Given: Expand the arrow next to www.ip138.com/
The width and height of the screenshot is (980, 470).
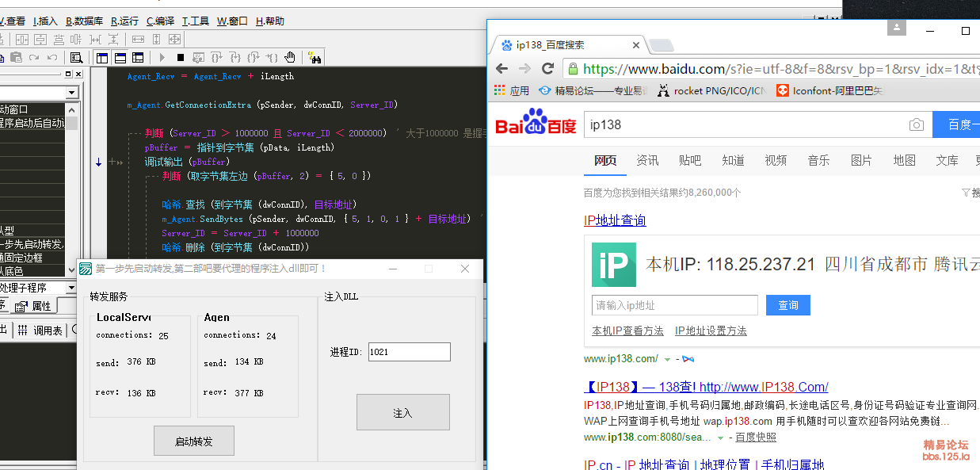Looking at the screenshot, I should click(x=667, y=359).
